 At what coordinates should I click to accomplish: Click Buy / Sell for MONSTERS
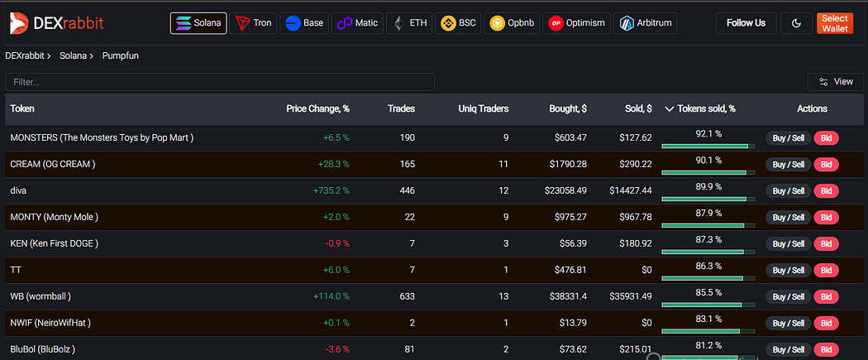click(789, 138)
